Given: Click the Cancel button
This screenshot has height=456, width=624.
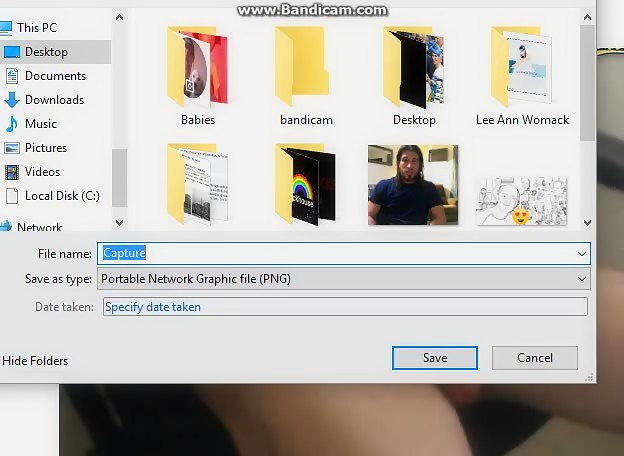Looking at the screenshot, I should [534, 358].
